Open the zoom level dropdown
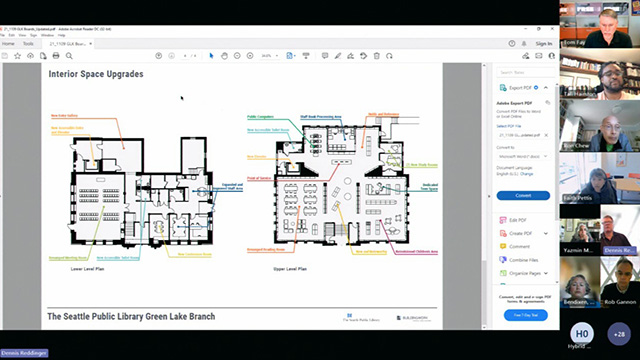Image resolution: width=640 pixels, height=360 pixels. [270, 56]
